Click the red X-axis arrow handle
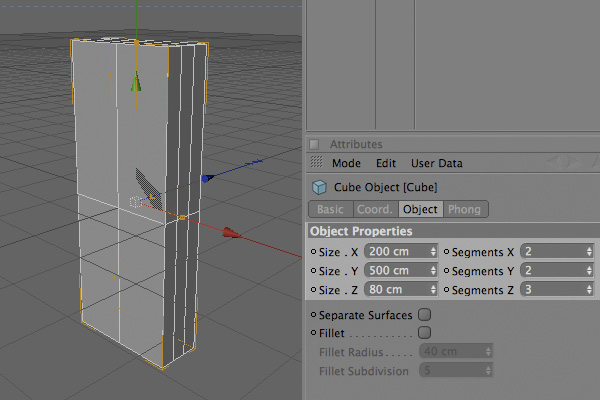 point(232,233)
